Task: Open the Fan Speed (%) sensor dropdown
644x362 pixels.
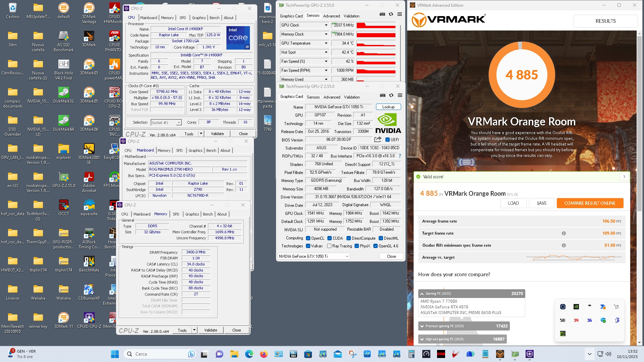Action: point(326,61)
